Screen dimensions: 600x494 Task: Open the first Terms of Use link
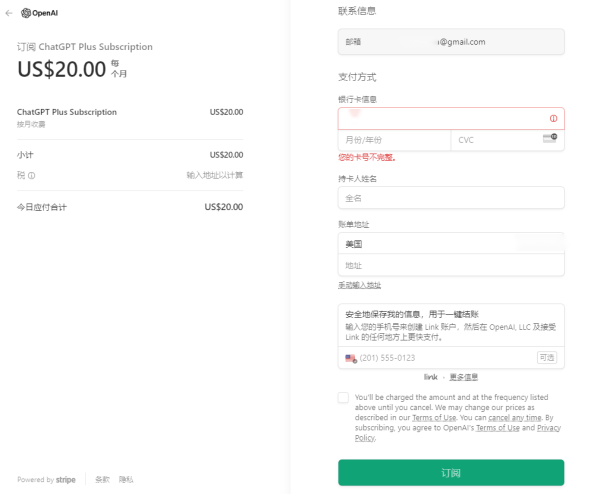click(x=434, y=417)
